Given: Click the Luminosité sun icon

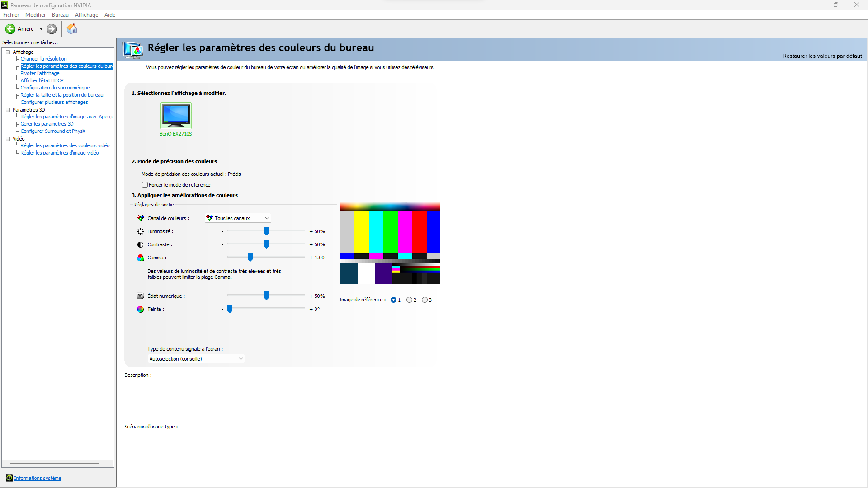Looking at the screenshot, I should pos(141,231).
